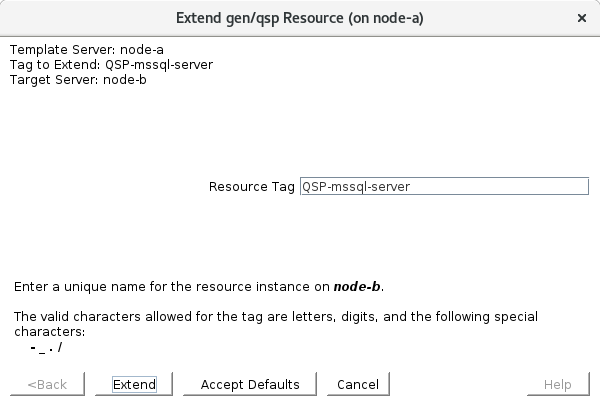Click the Resource Tag field label

tap(251, 186)
